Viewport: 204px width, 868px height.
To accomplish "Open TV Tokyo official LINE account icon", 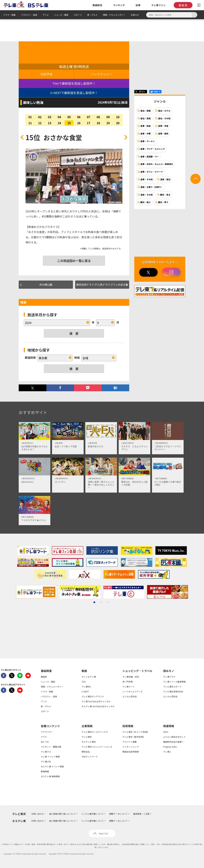I will 20,675.
